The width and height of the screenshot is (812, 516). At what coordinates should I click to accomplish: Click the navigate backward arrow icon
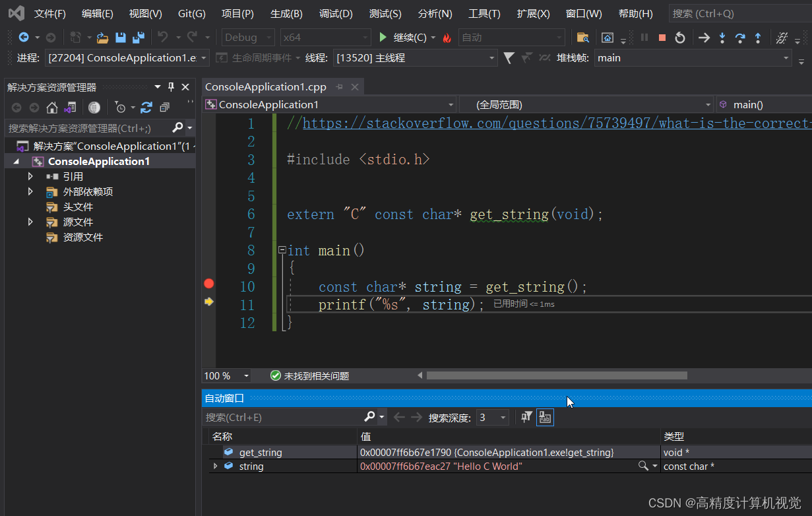tap(24, 38)
